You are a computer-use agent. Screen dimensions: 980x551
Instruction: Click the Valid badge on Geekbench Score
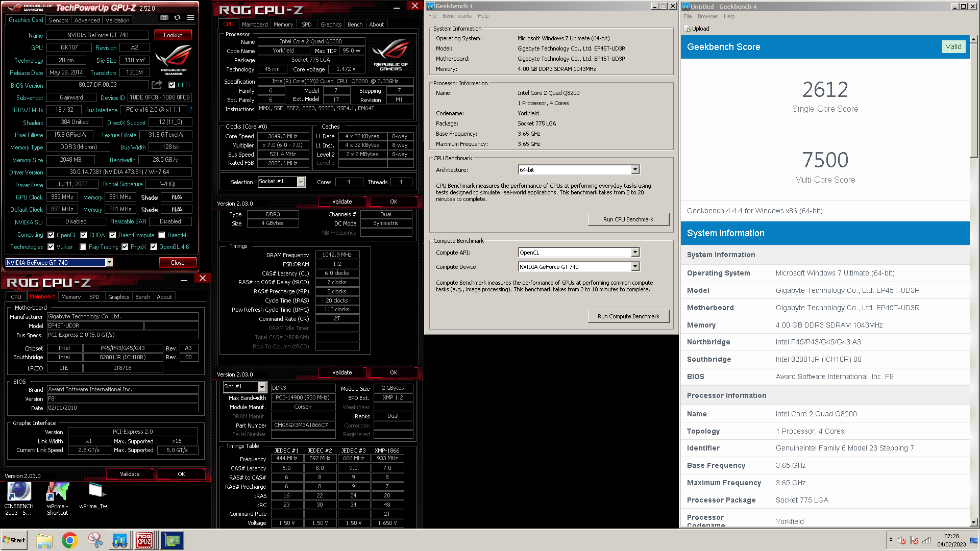pyautogui.click(x=953, y=46)
